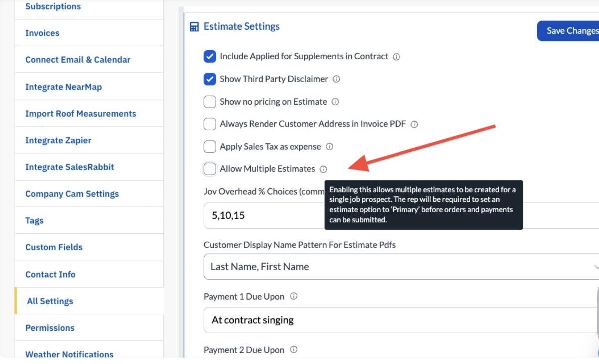Viewport: 599px width, 364px height.
Task: Click info icon next to Apply Sales Tax as expense
Action: [329, 147]
